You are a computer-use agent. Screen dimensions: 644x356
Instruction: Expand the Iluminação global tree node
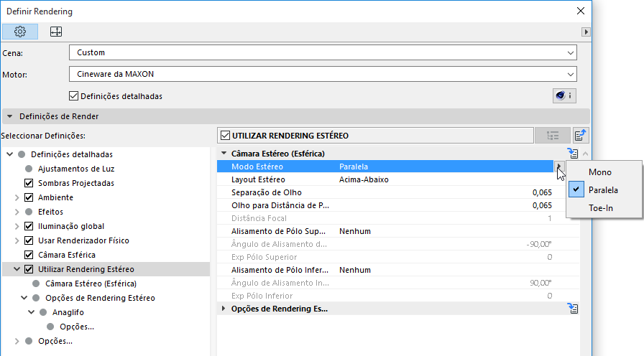17,226
